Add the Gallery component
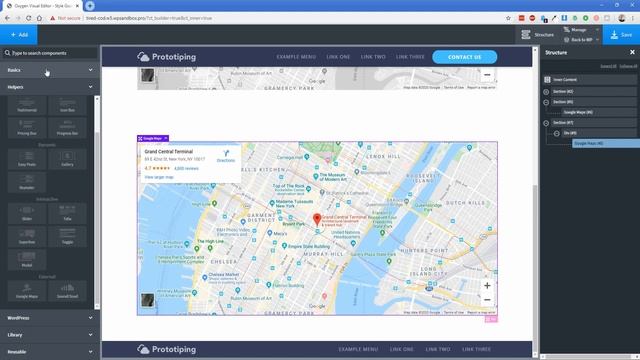 (67, 159)
